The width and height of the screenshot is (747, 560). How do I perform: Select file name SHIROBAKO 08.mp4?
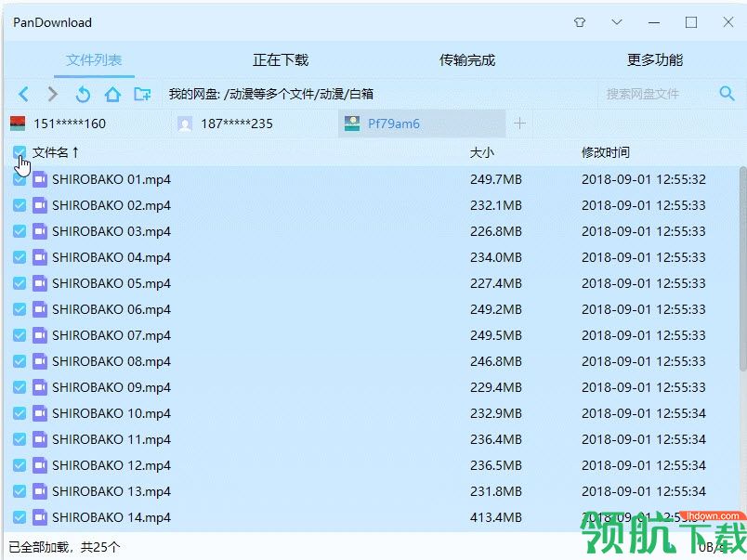[111, 361]
